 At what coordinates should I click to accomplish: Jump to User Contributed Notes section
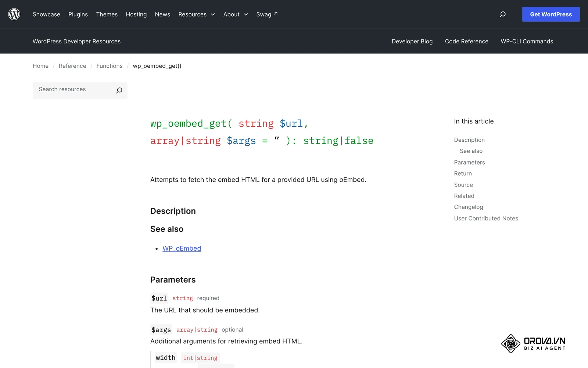click(486, 218)
